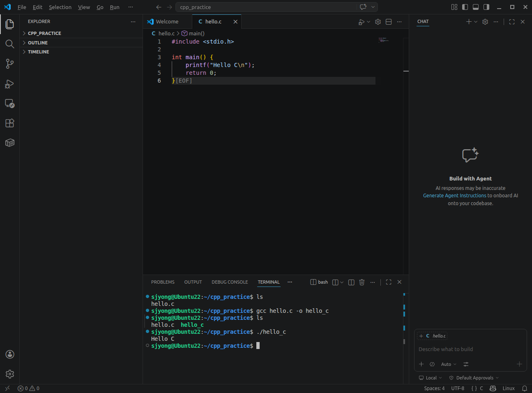
Task: Open the Customize Layout icon
Action: coord(454,7)
